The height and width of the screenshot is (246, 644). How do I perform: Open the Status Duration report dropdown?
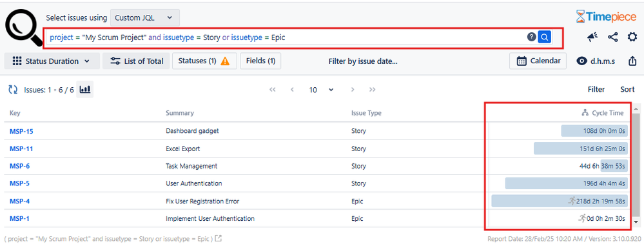coord(52,61)
